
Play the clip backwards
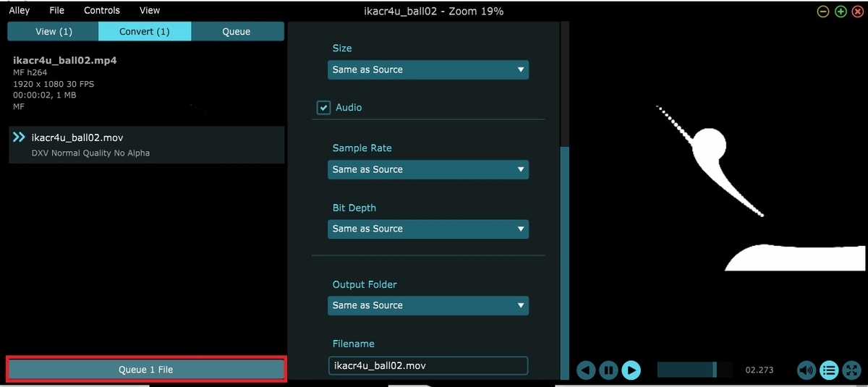click(x=587, y=370)
